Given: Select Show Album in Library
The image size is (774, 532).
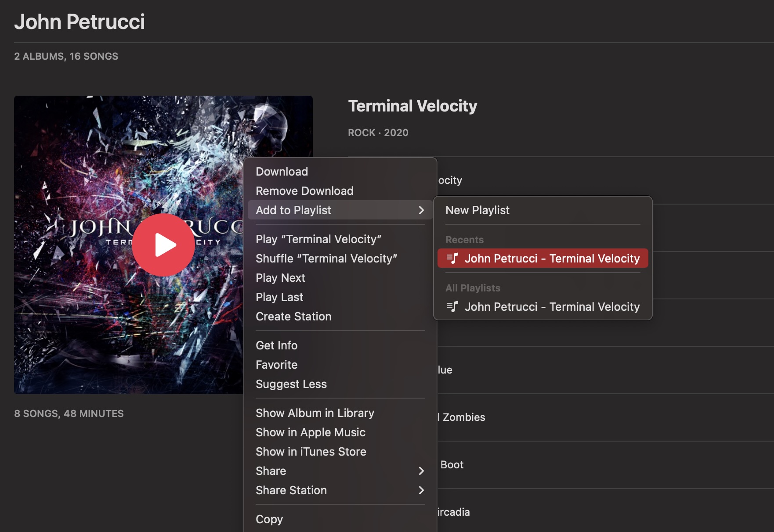Looking at the screenshot, I should pos(340,413).
